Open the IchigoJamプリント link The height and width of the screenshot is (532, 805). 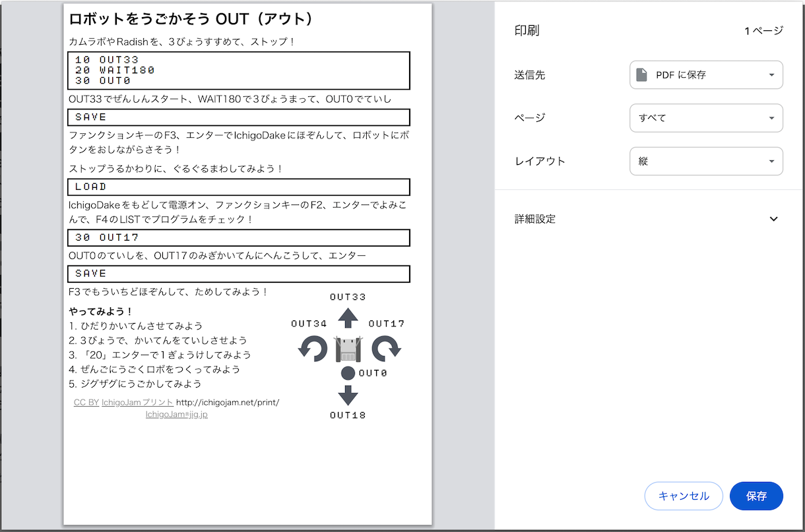[137, 402]
